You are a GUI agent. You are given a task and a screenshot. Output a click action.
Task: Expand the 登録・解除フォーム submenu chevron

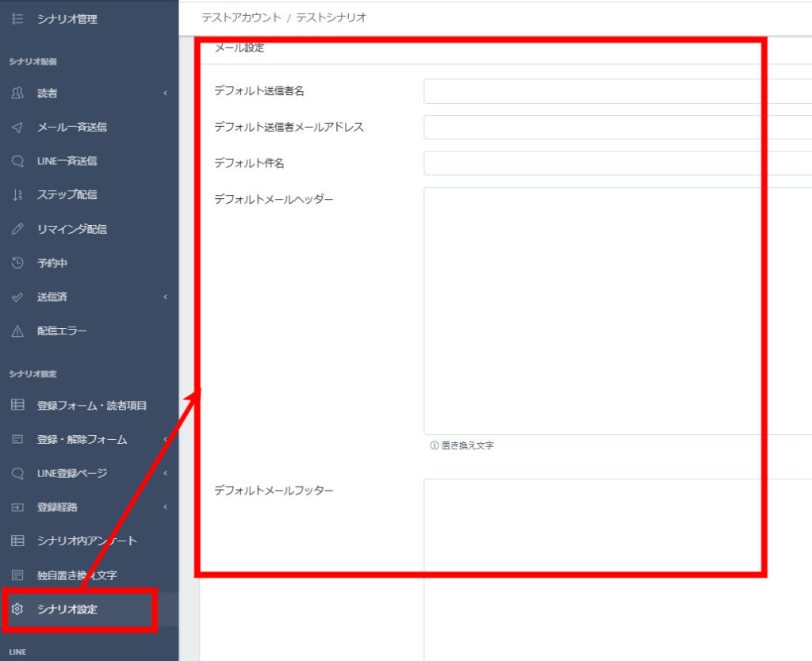click(x=165, y=439)
